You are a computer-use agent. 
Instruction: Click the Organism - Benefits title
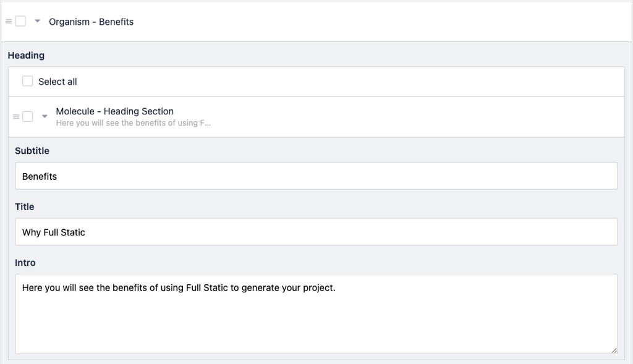pos(91,22)
